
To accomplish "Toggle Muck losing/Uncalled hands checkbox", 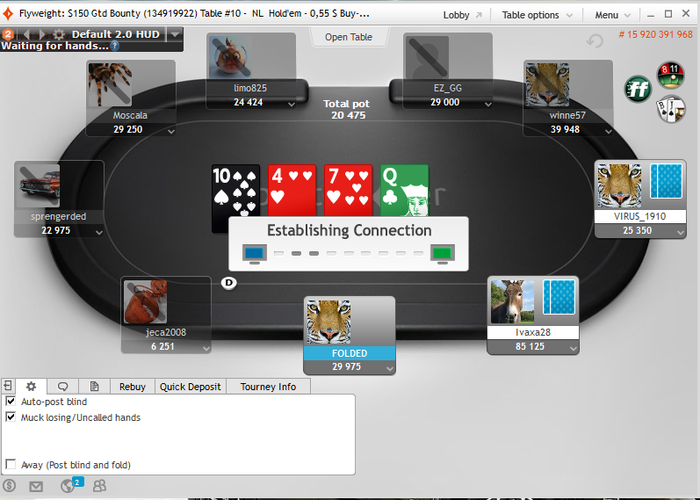I will (x=10, y=417).
